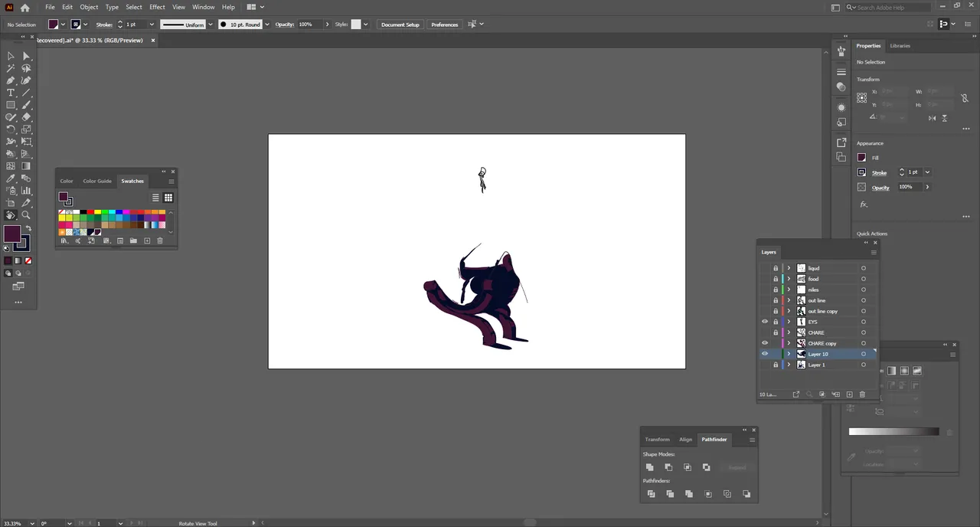Open Uniform variable width profile dropdown
The height and width of the screenshot is (527, 980).
(x=211, y=25)
